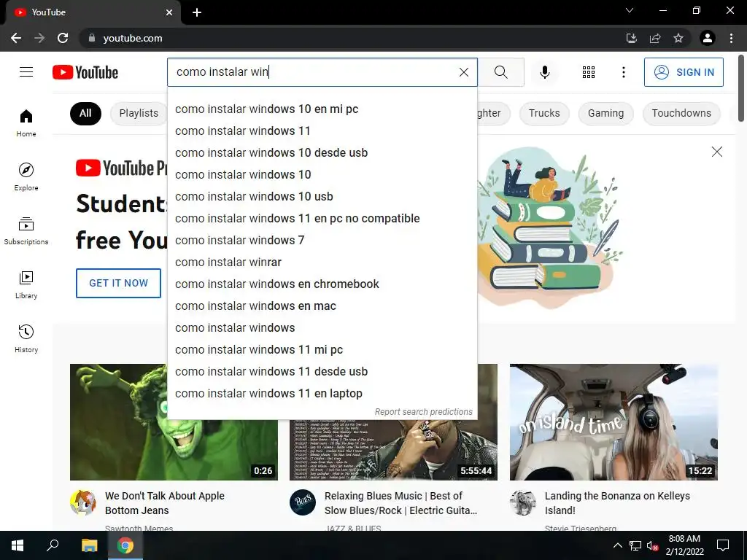The height and width of the screenshot is (560, 747).
Task: Open 'Relaxing Blues Music' video title
Action: [x=400, y=503]
